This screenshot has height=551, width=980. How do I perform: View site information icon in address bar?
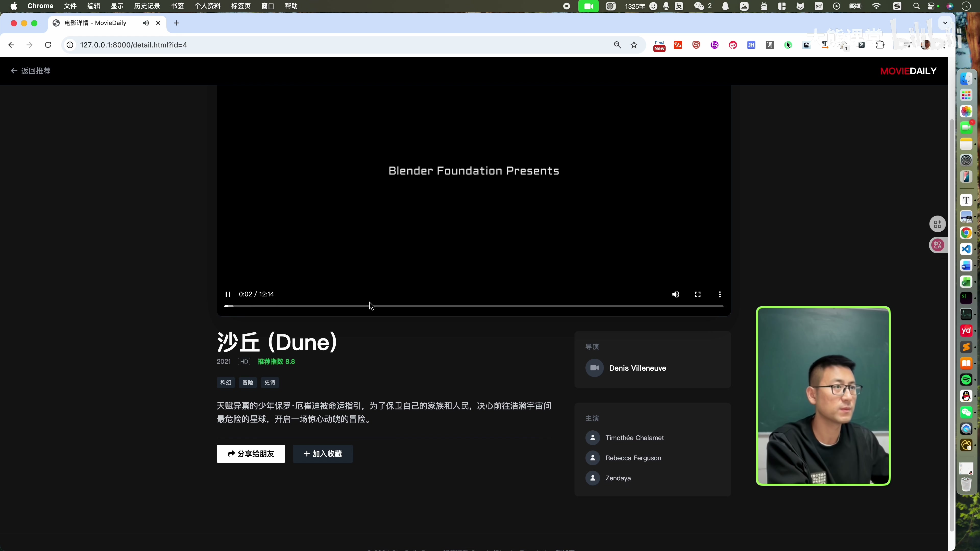pyautogui.click(x=70, y=45)
